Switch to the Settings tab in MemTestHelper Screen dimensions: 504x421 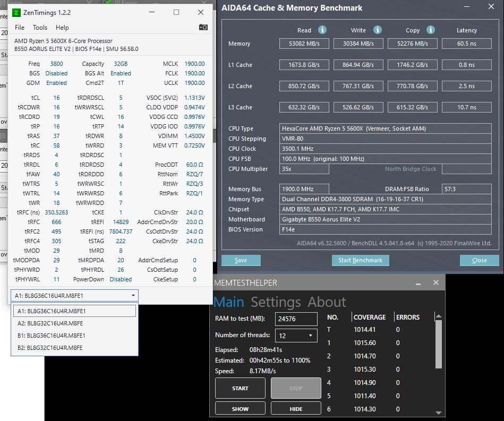coord(276,302)
